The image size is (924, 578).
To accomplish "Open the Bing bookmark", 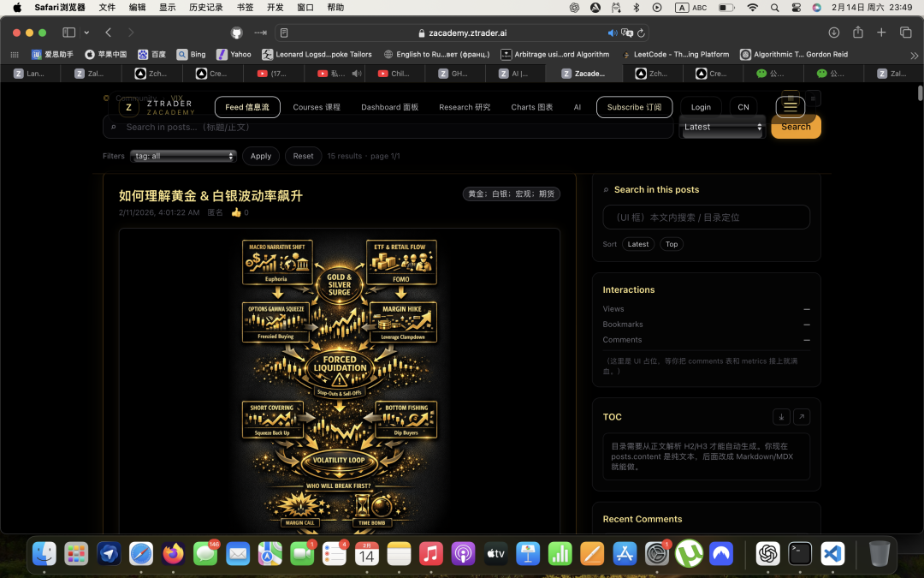I will [192, 54].
